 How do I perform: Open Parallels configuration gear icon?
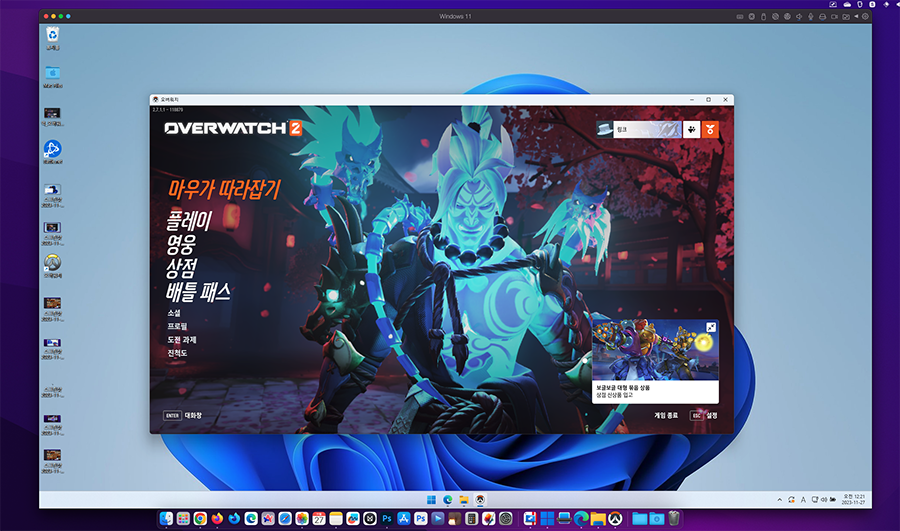(866, 16)
